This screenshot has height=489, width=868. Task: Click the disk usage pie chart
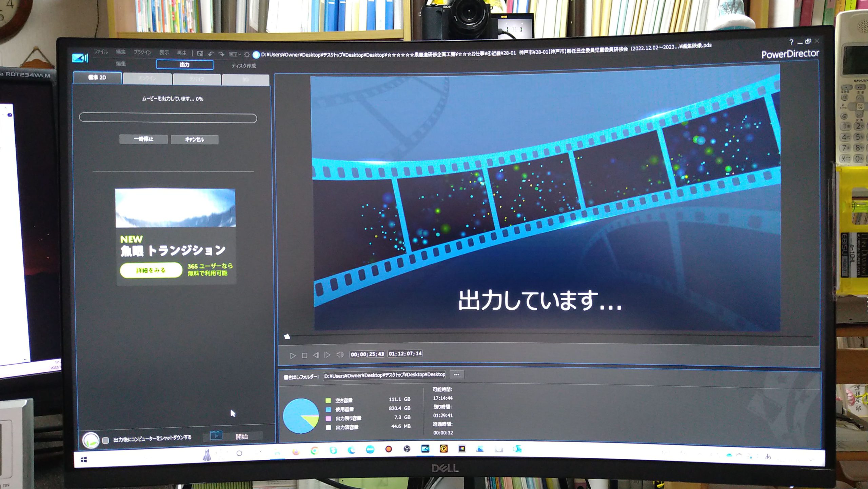pyautogui.click(x=301, y=416)
